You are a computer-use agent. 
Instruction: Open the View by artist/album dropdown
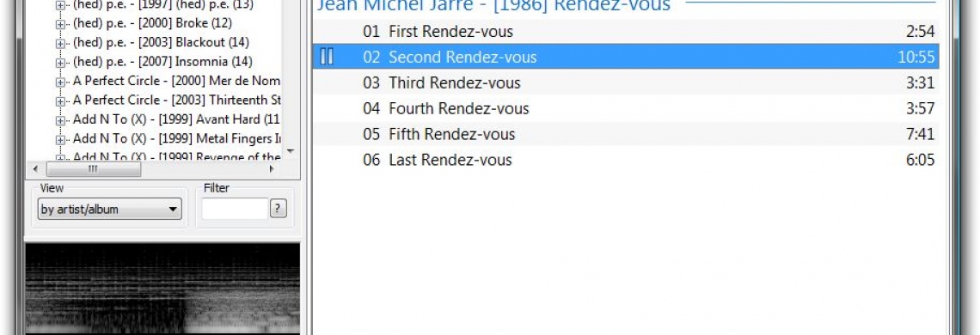click(109, 210)
